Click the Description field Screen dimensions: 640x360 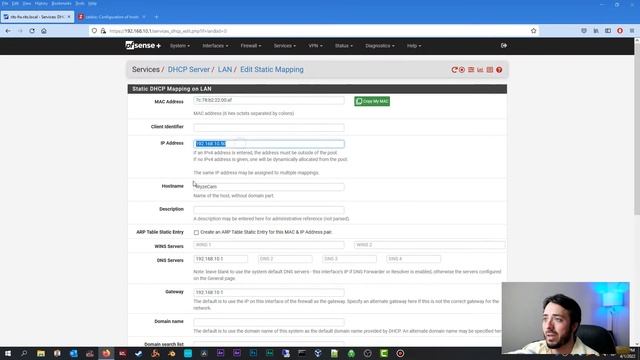[x=269, y=210]
